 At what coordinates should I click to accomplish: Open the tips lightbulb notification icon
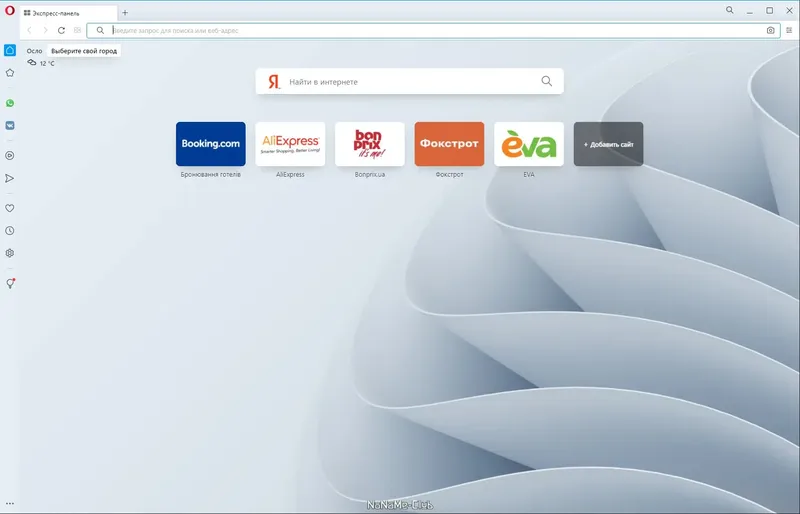(x=10, y=284)
